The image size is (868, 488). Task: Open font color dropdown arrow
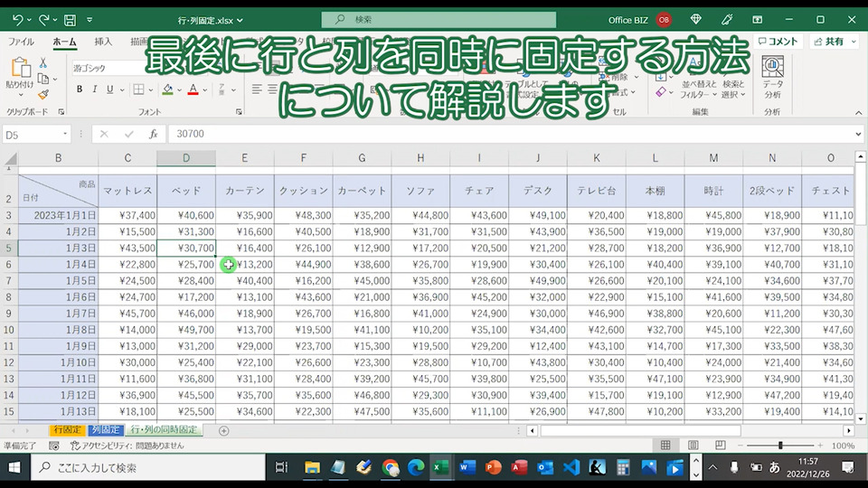[205, 89]
